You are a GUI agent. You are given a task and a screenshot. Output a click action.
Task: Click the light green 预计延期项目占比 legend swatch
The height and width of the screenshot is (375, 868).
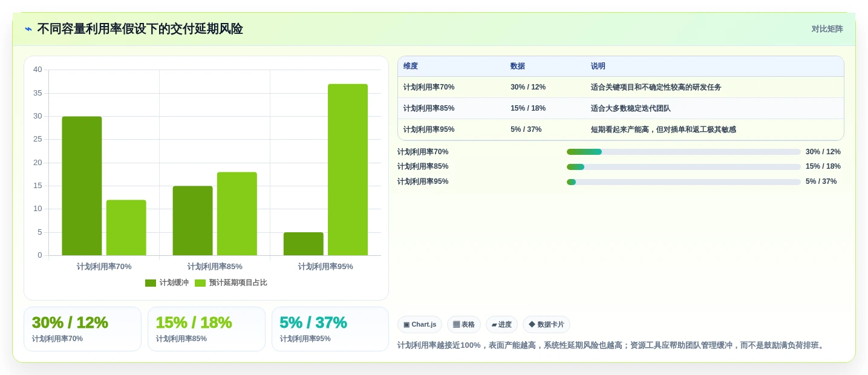click(200, 283)
